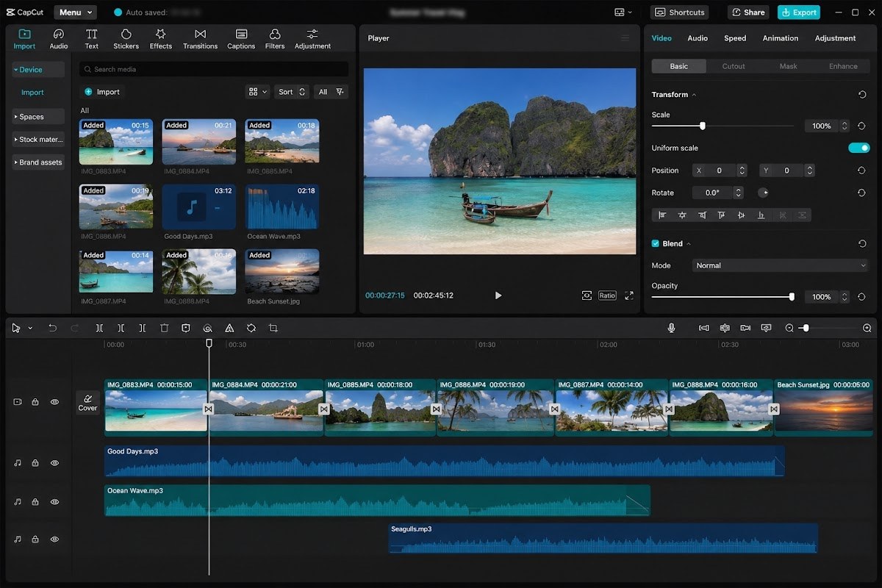Click the zoom out magnifier on timeline
Screen dimensions: 882x588
pos(789,328)
